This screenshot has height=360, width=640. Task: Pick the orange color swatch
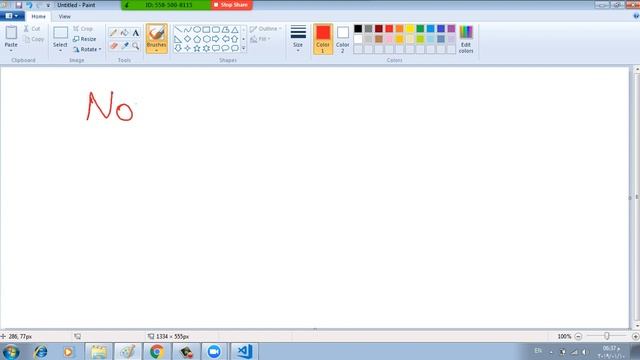point(400,29)
